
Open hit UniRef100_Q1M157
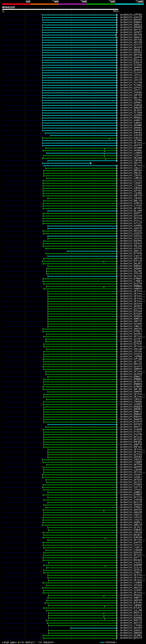[131, 32]
